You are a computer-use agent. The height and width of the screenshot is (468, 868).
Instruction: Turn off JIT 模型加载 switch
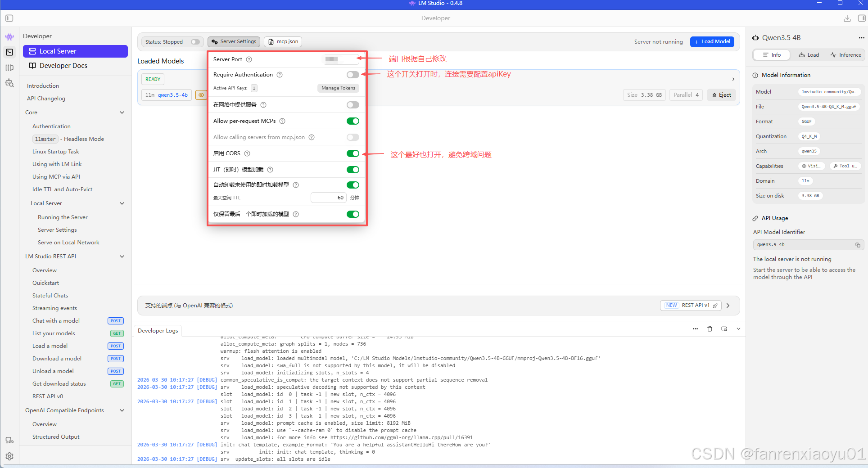pyautogui.click(x=353, y=170)
